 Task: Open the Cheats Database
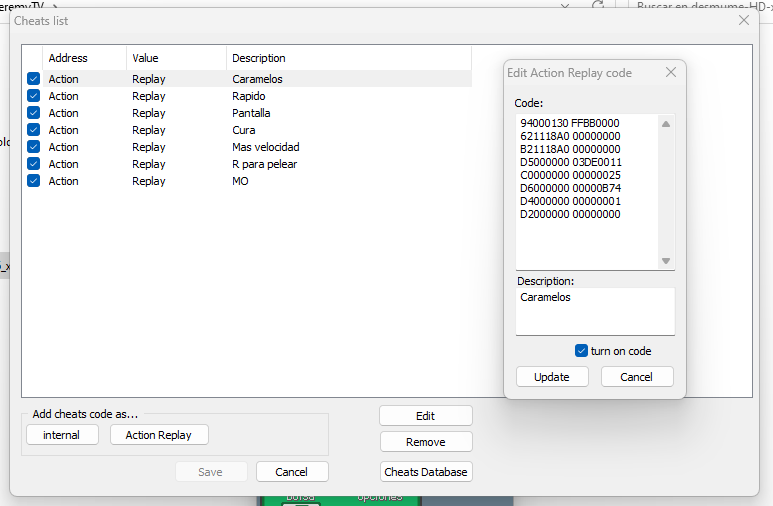pos(425,472)
